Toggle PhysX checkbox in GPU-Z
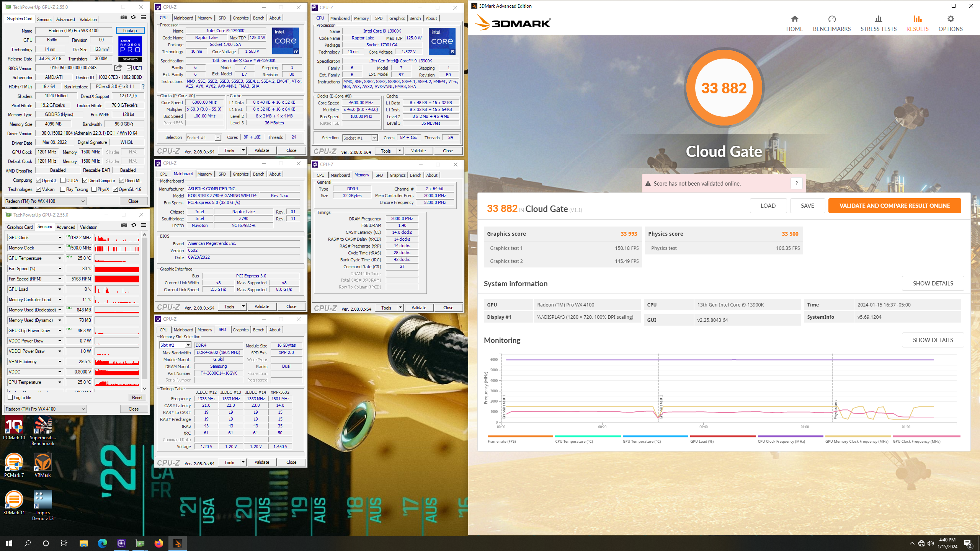Image resolution: width=980 pixels, height=551 pixels. [x=94, y=189]
